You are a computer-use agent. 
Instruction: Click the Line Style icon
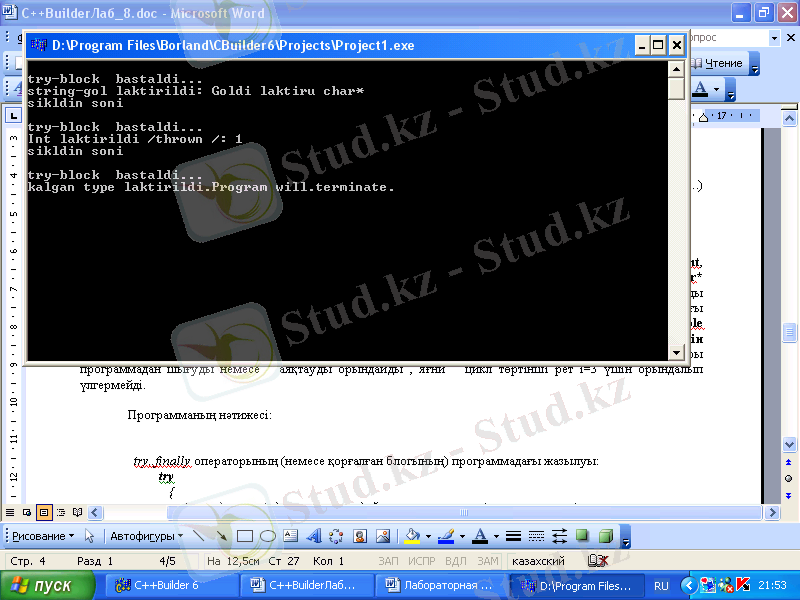tap(513, 536)
